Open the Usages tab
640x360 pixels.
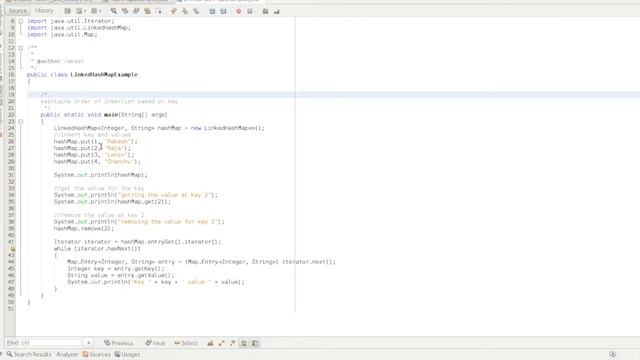(x=127, y=354)
